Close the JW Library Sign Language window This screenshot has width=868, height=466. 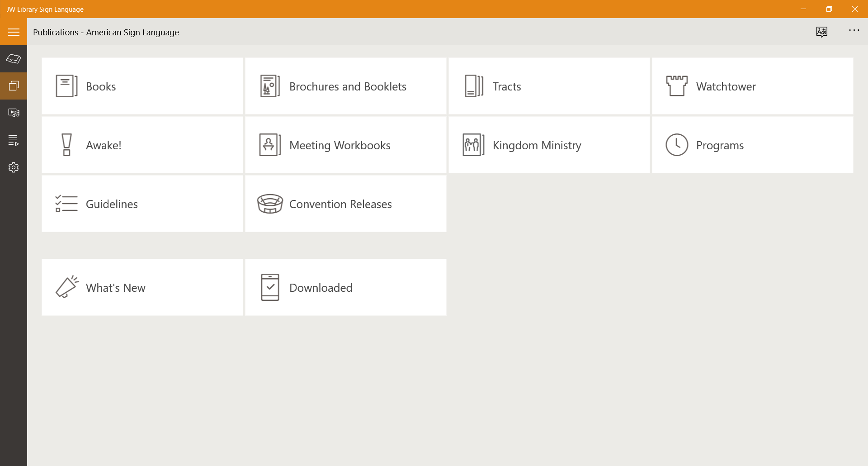(855, 9)
